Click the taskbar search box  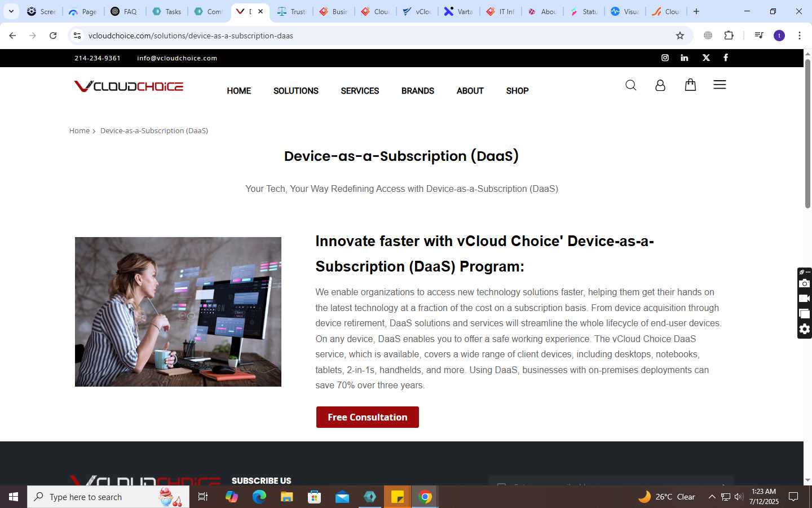[x=108, y=497]
